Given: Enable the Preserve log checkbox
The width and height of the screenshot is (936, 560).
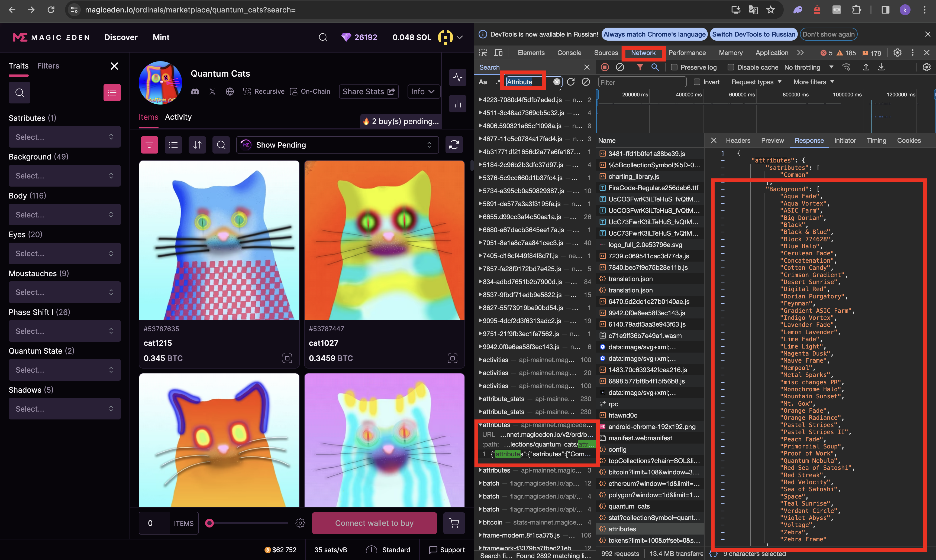Looking at the screenshot, I should click(x=674, y=67).
